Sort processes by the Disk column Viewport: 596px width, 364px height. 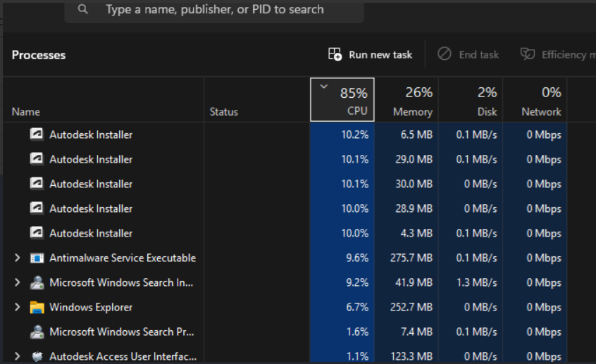[471, 100]
